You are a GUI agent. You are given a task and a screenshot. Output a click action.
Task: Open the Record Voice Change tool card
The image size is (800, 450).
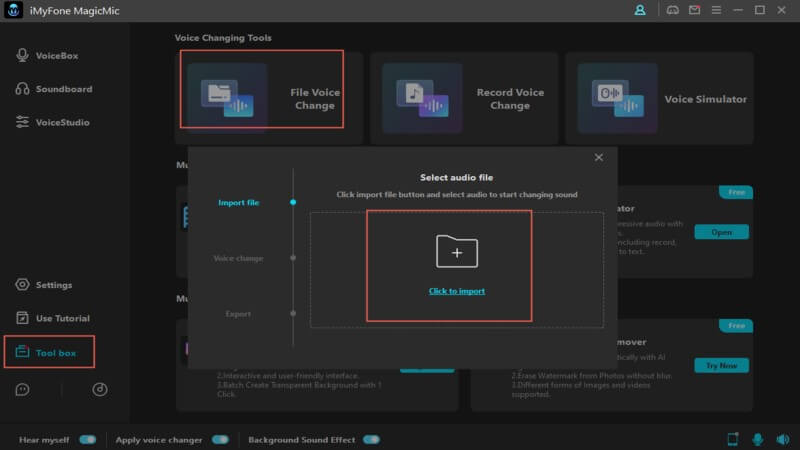click(x=464, y=98)
